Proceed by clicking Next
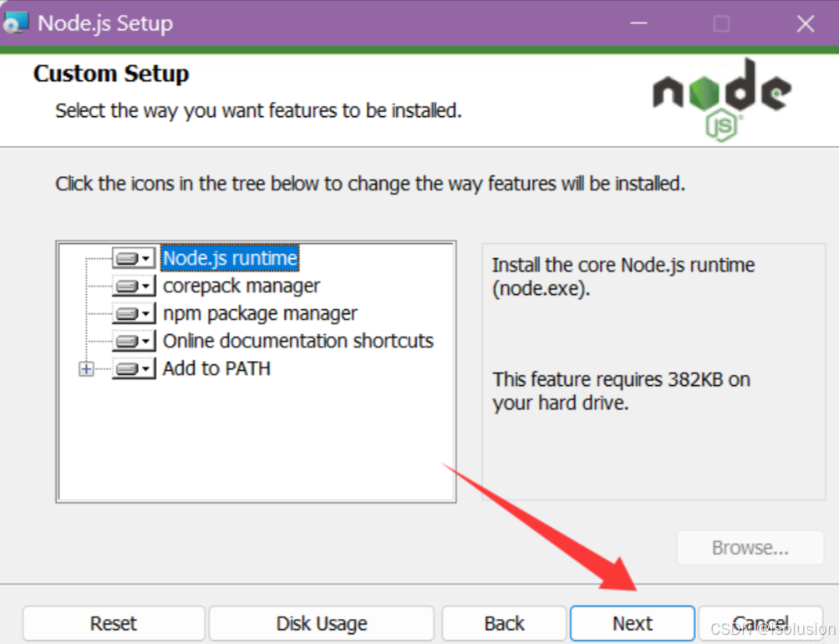The width and height of the screenshot is (839, 644). [633, 623]
